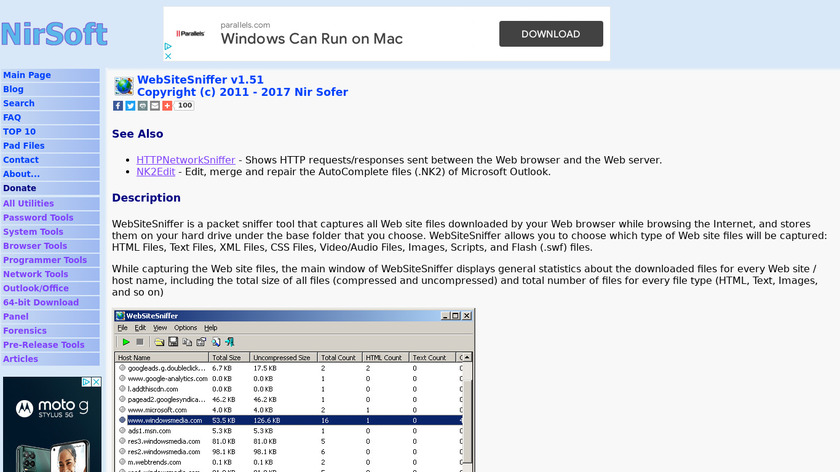Click the WebSiteSniffer globe icon beside the title
The height and width of the screenshot is (472, 840).
point(124,86)
